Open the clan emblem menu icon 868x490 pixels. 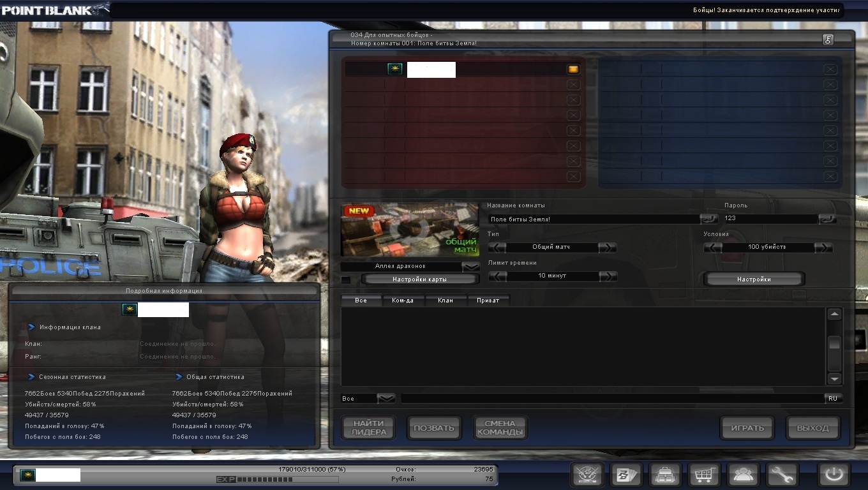[587, 475]
